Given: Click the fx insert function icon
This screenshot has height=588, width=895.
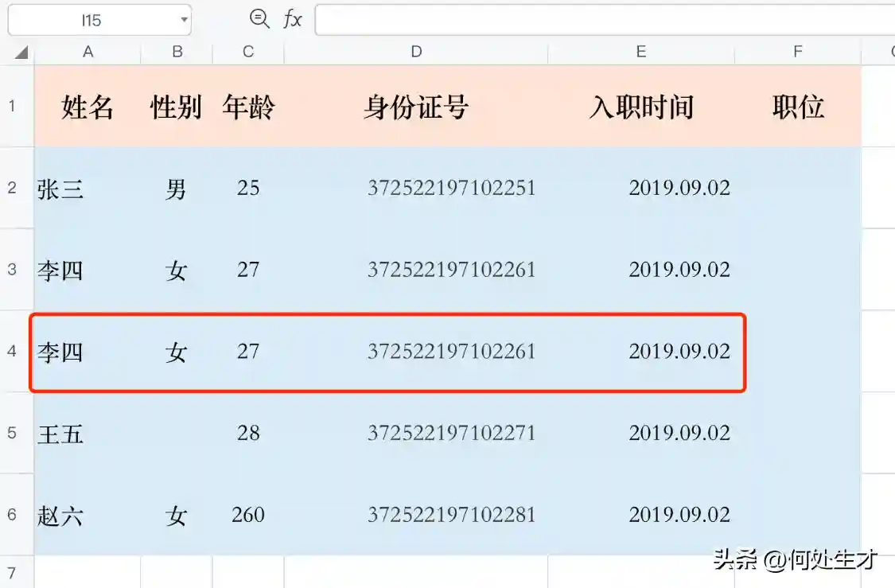Looking at the screenshot, I should coord(293,20).
